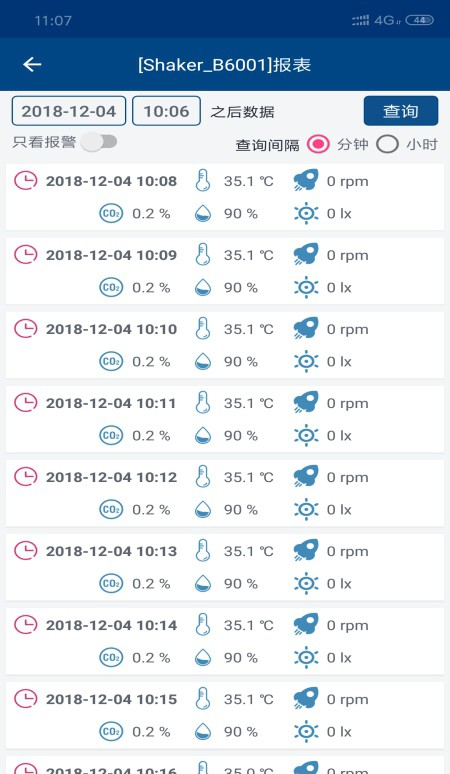Click rocket speed icon in 10:10 record
The image size is (450, 774).
click(306, 329)
